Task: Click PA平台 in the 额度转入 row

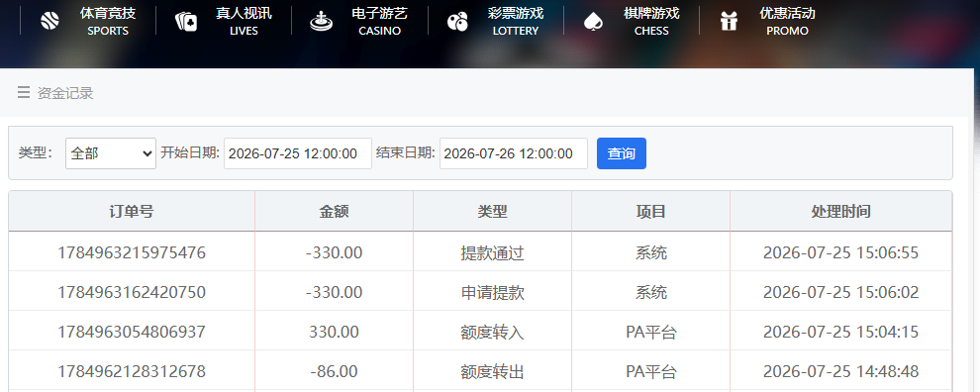Action: coord(650,332)
